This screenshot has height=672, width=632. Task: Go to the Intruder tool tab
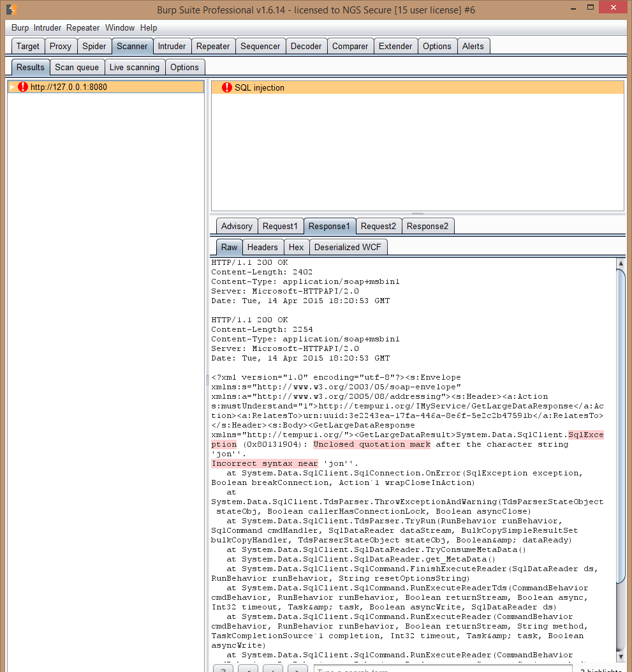[172, 47]
